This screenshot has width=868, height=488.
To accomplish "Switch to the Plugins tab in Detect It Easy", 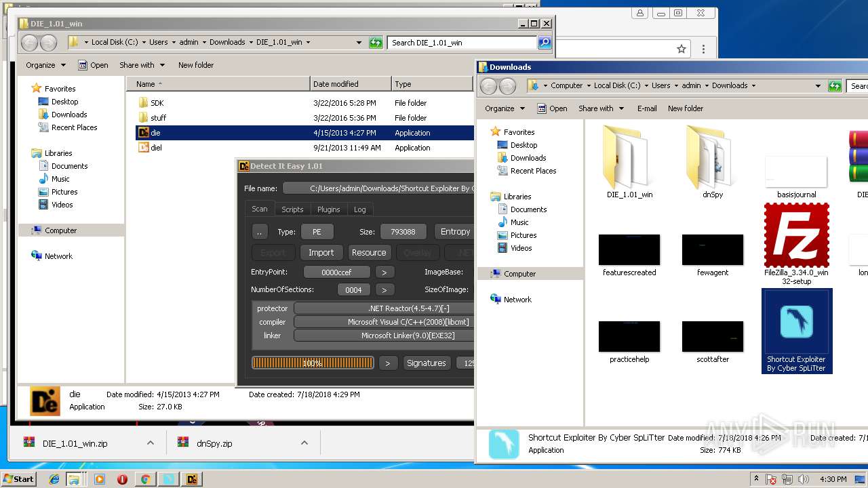I will click(329, 209).
